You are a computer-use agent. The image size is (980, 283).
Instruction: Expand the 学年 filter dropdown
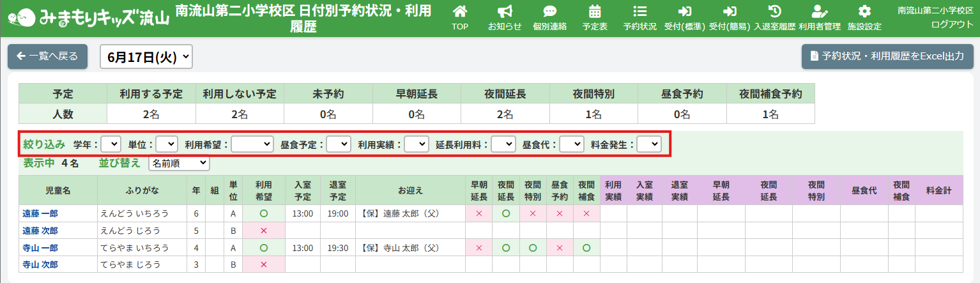point(111,144)
